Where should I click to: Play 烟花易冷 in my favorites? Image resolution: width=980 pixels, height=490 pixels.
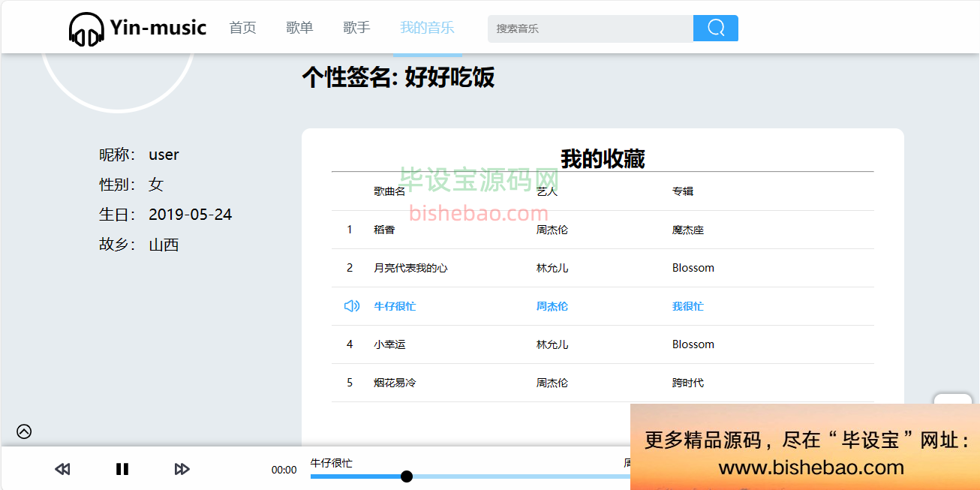[x=395, y=383]
